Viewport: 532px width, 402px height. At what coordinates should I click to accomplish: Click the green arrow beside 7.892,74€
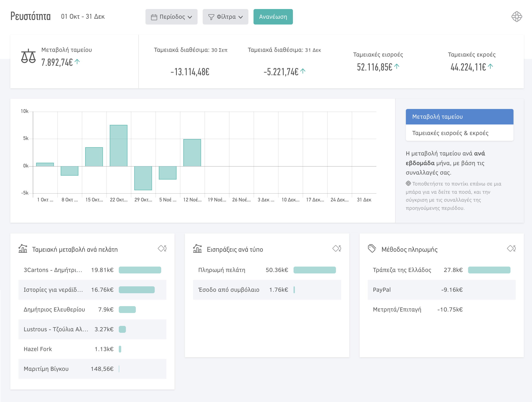click(77, 62)
